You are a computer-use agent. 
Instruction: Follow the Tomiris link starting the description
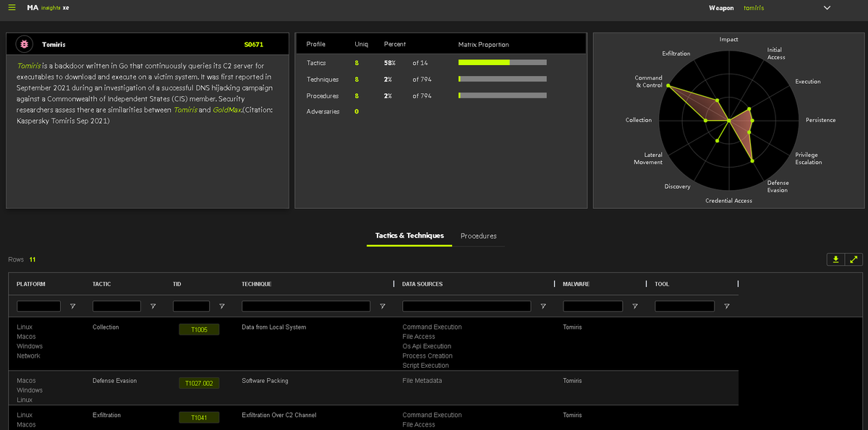[28, 66]
